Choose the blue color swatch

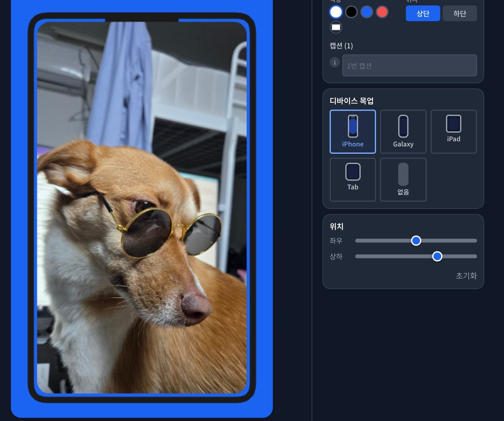366,12
